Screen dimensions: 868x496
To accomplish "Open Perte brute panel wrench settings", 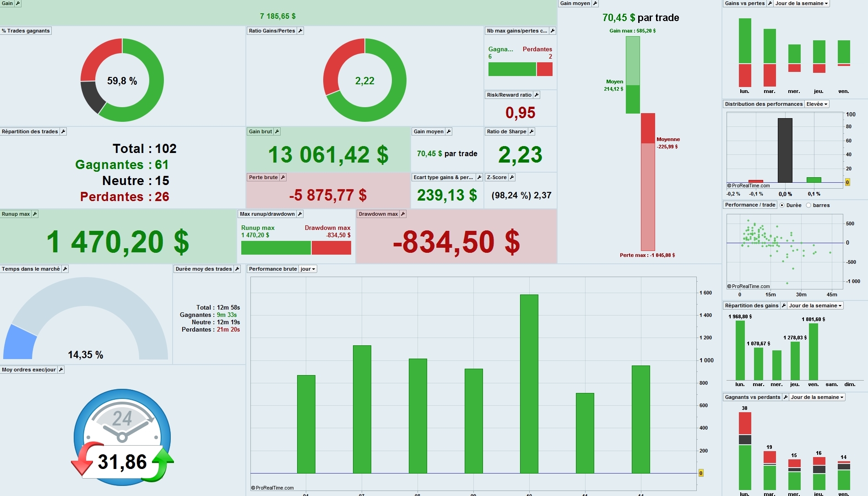I will [283, 177].
